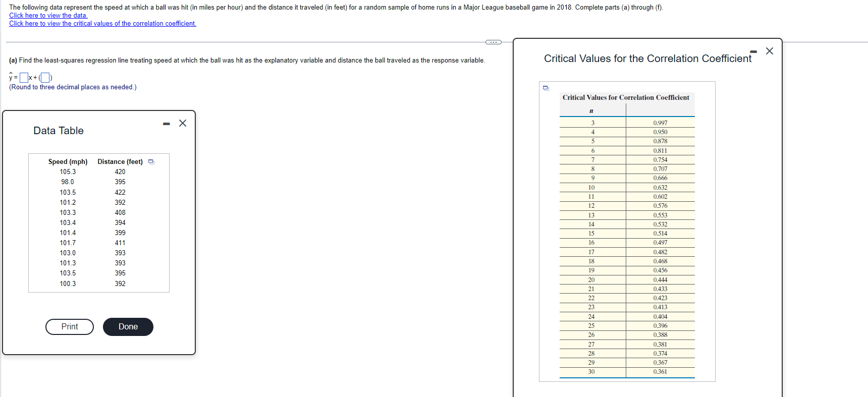
Task: Click critical value 0.602
Action: 660,197
